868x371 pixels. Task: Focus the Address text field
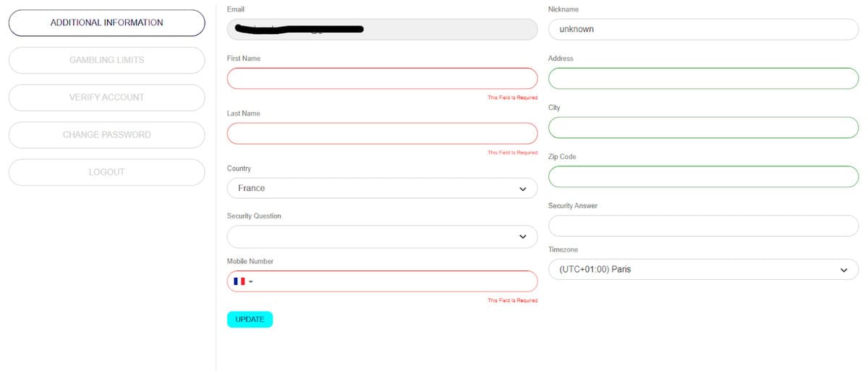pyautogui.click(x=703, y=78)
